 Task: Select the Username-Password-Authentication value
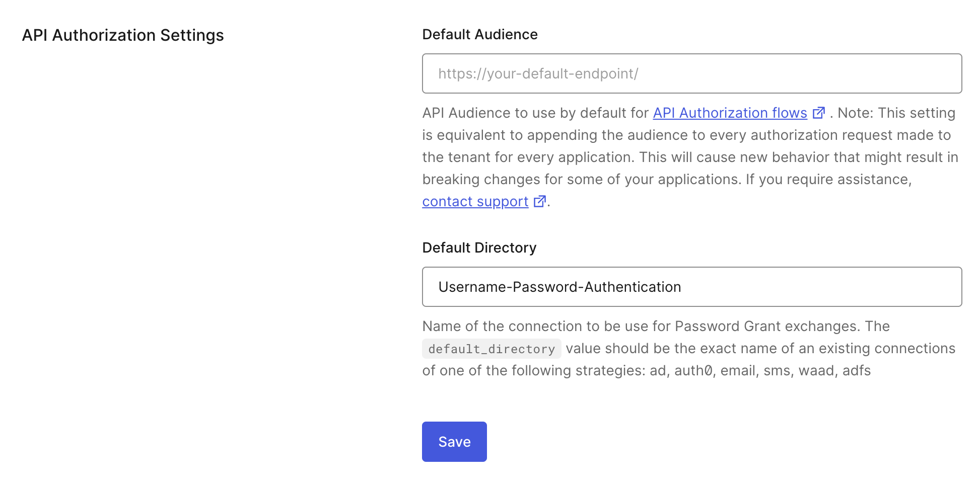pyautogui.click(x=560, y=287)
